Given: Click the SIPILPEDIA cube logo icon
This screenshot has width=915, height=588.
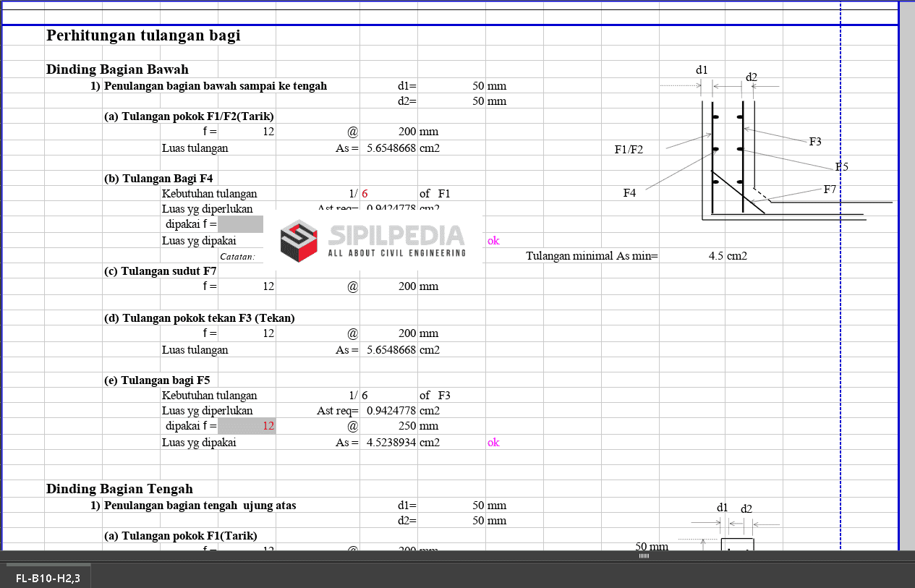Looking at the screenshot, I should pyautogui.click(x=299, y=241).
